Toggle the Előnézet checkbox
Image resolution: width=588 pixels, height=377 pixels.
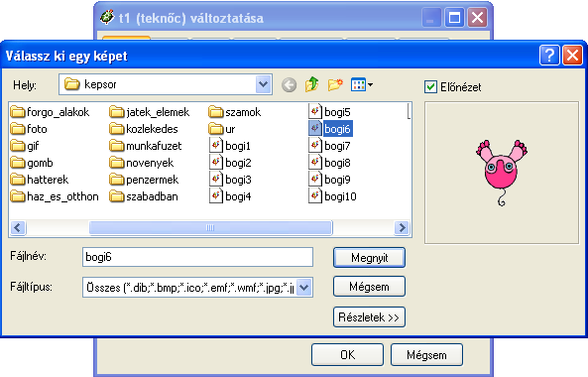coord(430,87)
